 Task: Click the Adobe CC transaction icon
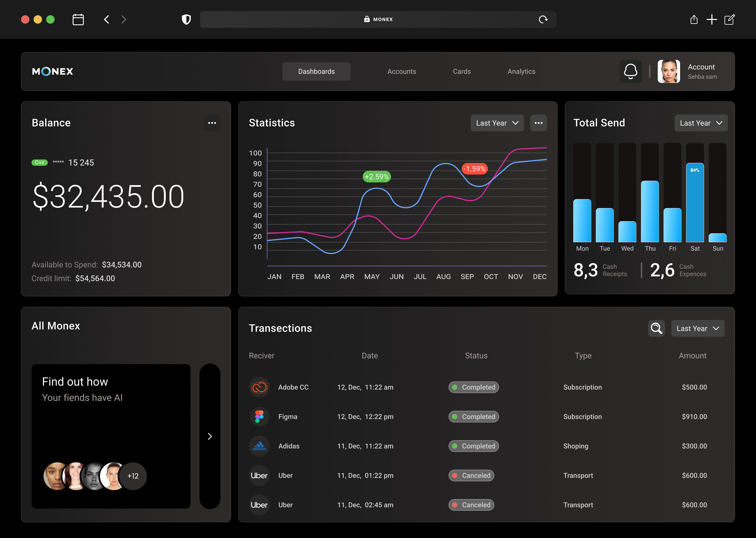(259, 387)
